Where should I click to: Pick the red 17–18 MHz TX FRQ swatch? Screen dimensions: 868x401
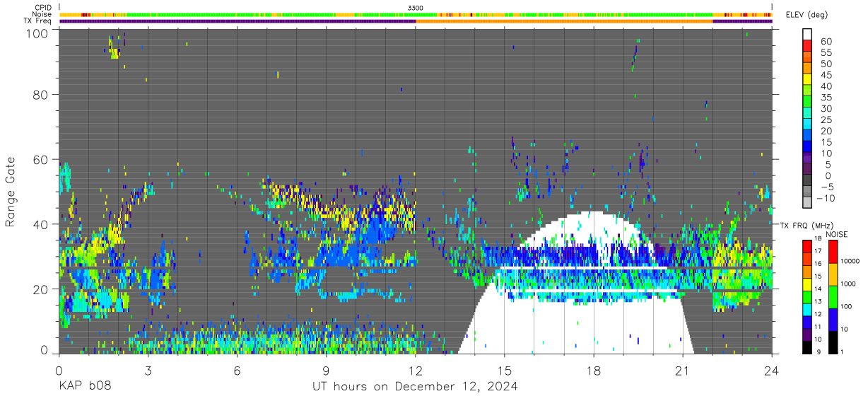click(x=807, y=245)
